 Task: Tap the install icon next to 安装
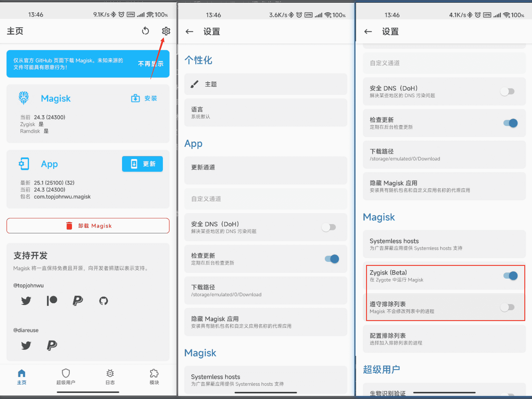coord(135,98)
